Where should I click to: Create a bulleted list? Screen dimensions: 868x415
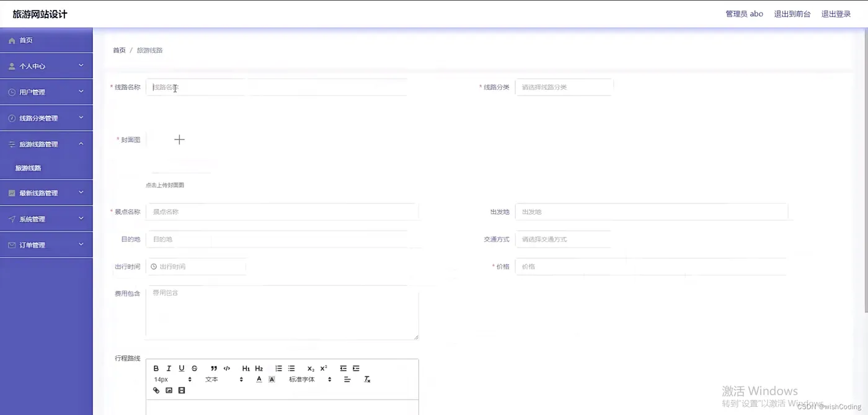tap(291, 368)
